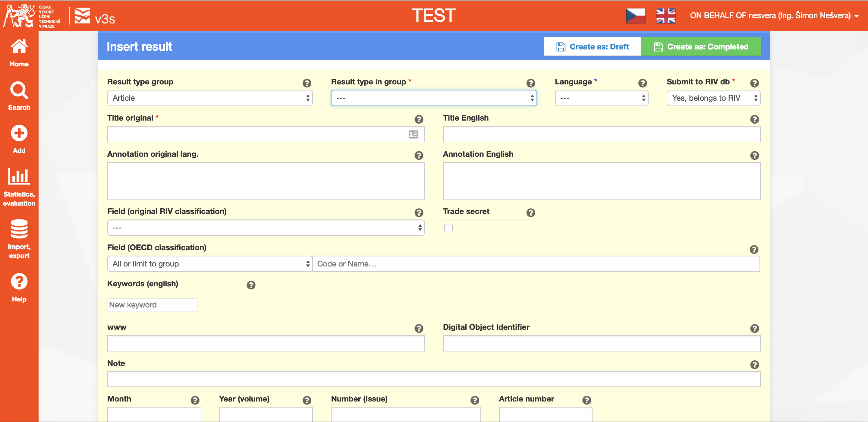This screenshot has height=422, width=868.
Task: Show help for Field OECD classification
Action: pos(753,249)
